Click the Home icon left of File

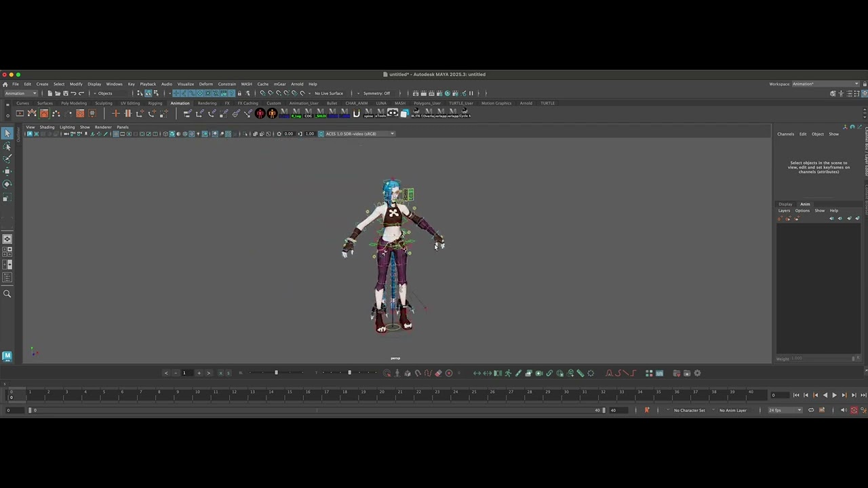pos(5,84)
